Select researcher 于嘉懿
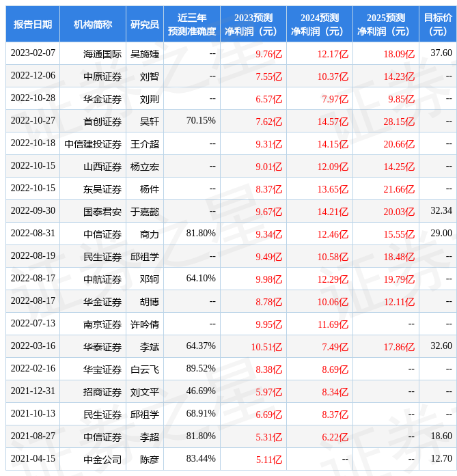457x476 pixels. 145,212
